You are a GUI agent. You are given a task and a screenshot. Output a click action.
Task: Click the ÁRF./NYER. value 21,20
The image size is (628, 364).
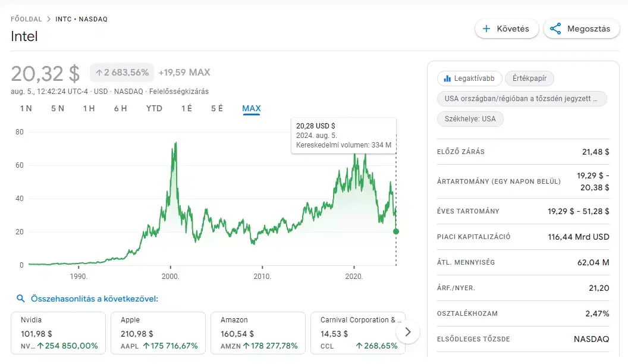click(599, 288)
